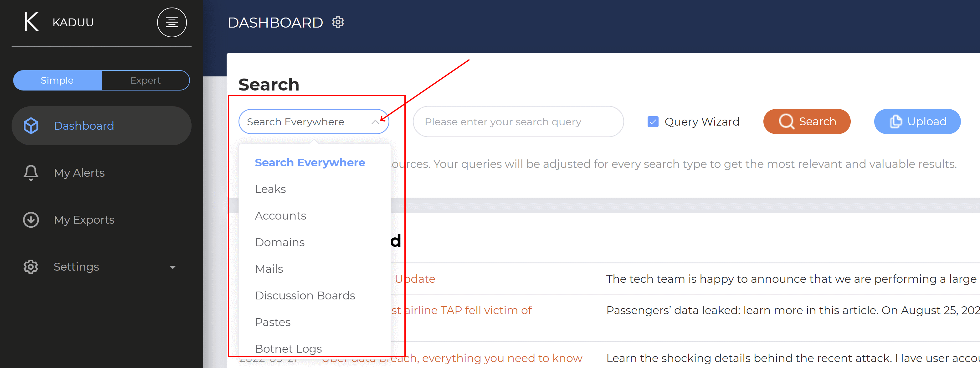The height and width of the screenshot is (368, 980).
Task: Select the Domains option
Action: coord(280,242)
